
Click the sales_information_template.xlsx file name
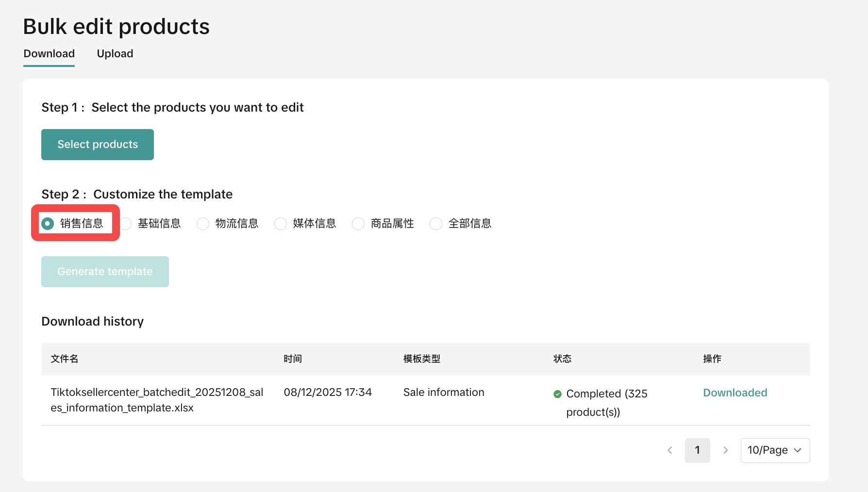[157, 400]
